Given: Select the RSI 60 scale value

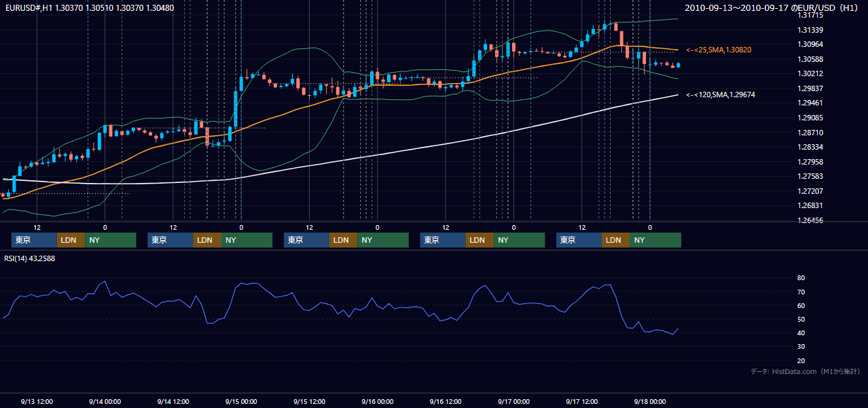Looking at the screenshot, I should (x=801, y=305).
